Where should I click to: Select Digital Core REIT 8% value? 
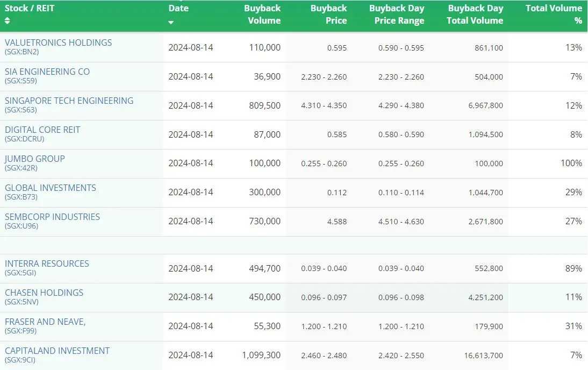click(576, 134)
